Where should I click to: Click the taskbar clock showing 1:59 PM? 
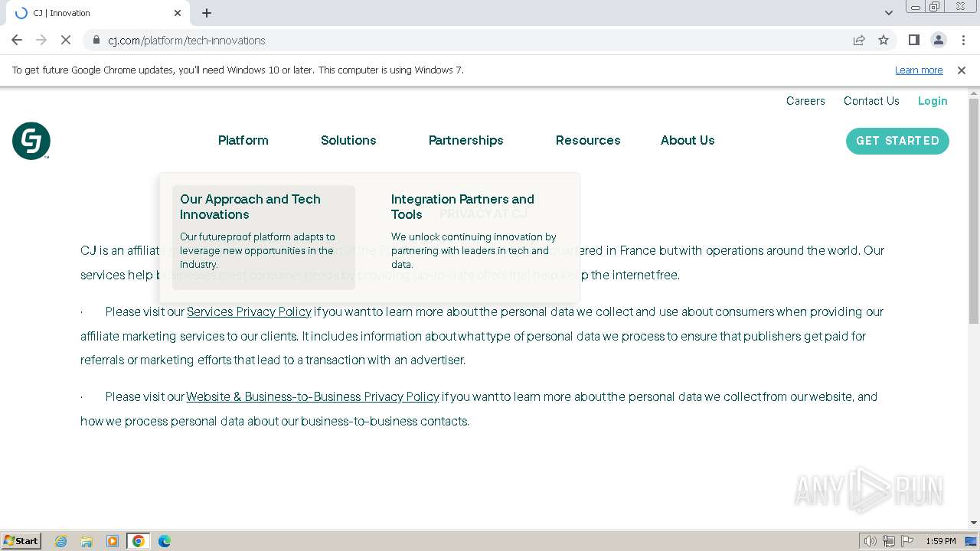pos(941,541)
